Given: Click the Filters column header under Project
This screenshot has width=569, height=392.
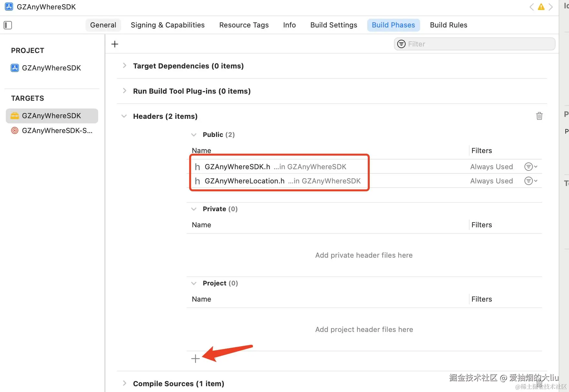Looking at the screenshot, I should 481,299.
